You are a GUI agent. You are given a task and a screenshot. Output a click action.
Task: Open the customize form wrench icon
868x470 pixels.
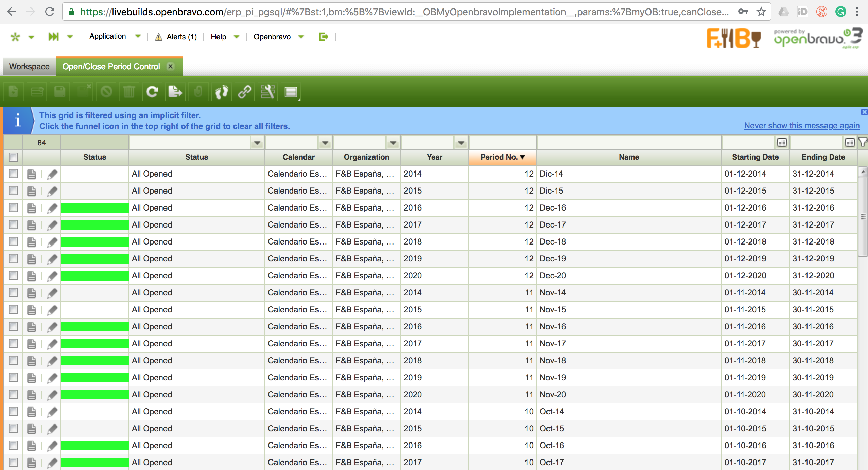coord(268,92)
